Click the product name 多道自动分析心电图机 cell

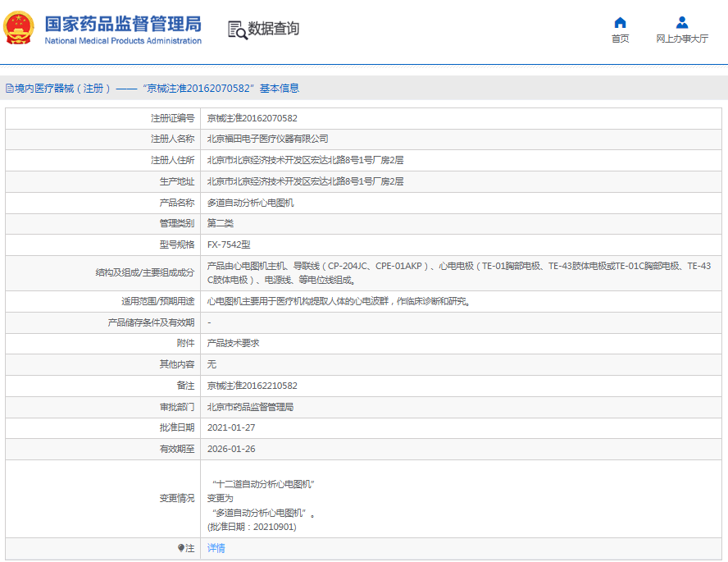(250, 203)
